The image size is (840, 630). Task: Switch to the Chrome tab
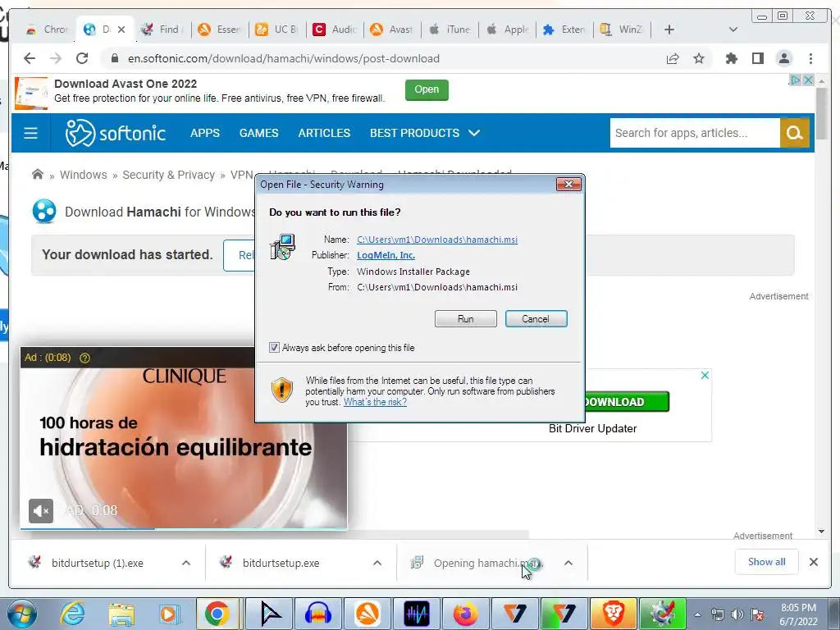tap(47, 30)
